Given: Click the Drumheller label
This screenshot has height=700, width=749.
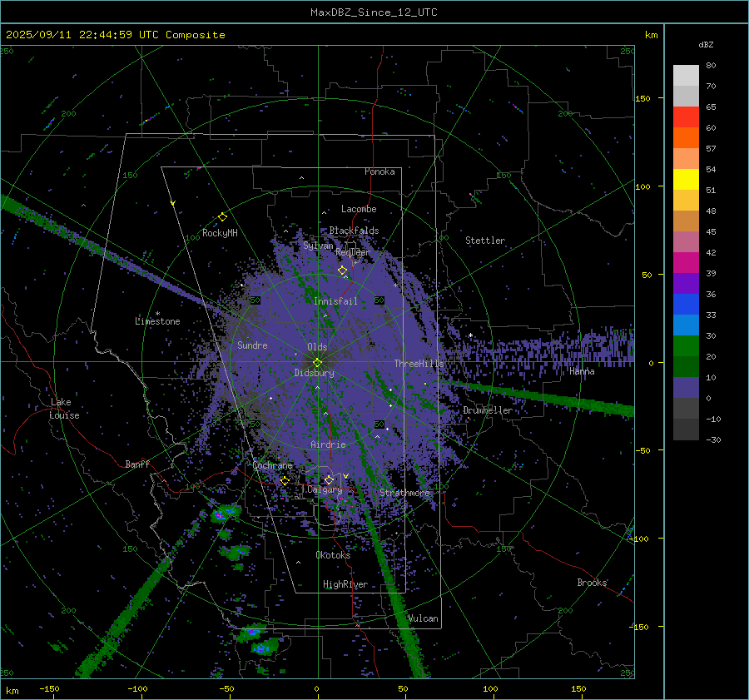Looking at the screenshot, I should coord(488,410).
